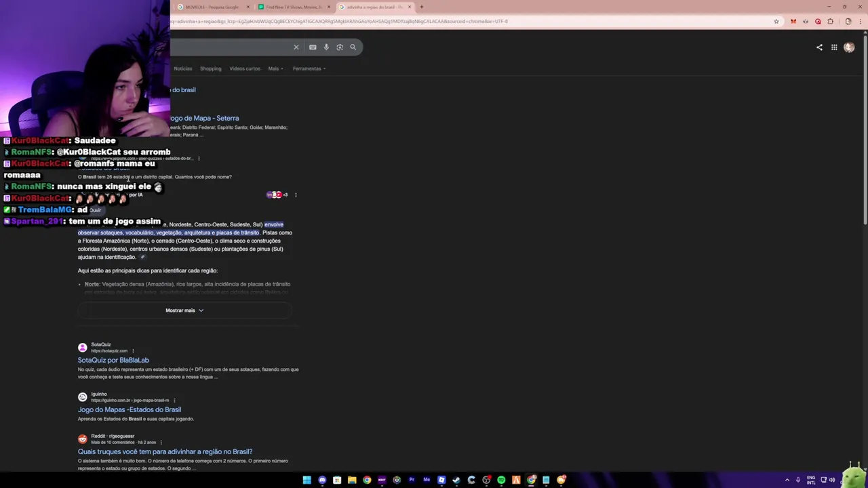Show hidden system tray icons
Screen dimensions: 868x488
(x=787, y=480)
